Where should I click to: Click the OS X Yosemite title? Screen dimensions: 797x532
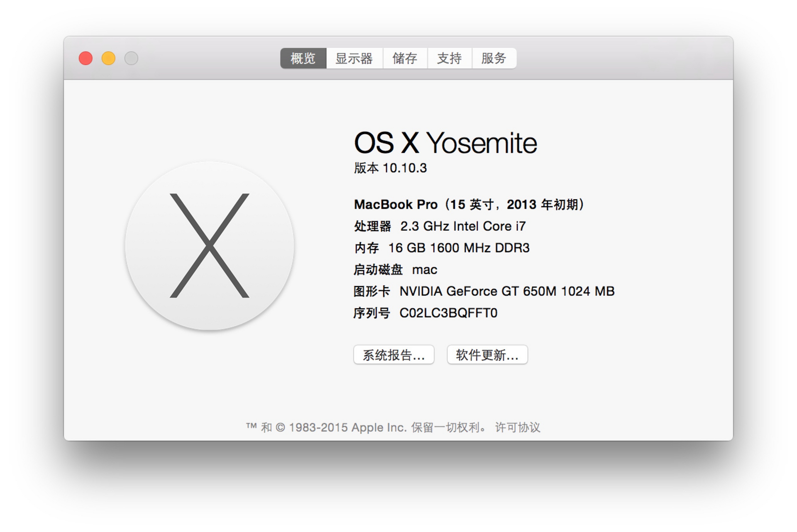(x=445, y=143)
